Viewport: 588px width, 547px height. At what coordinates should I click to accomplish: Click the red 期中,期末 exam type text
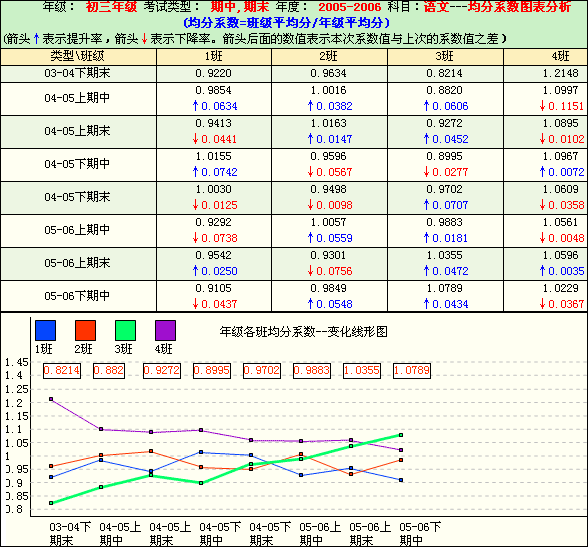[x=240, y=6]
